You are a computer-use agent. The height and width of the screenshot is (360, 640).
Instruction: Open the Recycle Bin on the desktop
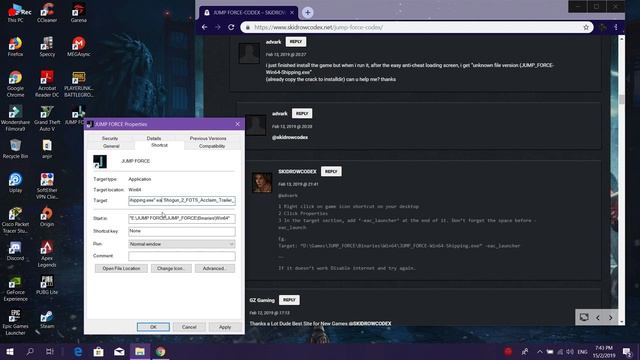pyautogui.click(x=16, y=149)
